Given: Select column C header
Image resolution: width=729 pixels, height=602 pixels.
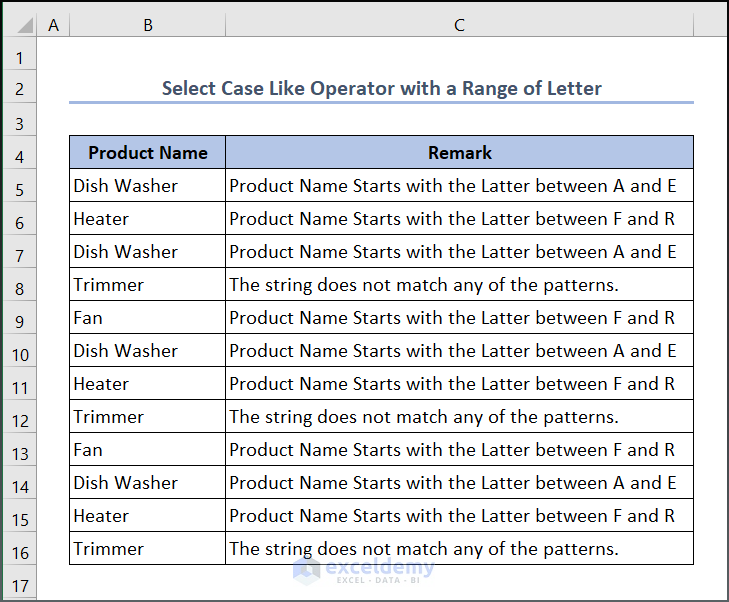Looking at the screenshot, I should coord(459,25).
